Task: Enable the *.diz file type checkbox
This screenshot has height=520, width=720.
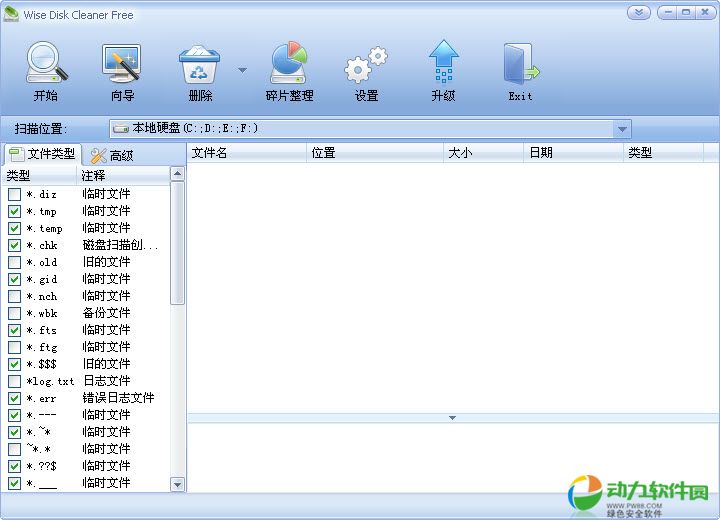Action: (x=14, y=194)
